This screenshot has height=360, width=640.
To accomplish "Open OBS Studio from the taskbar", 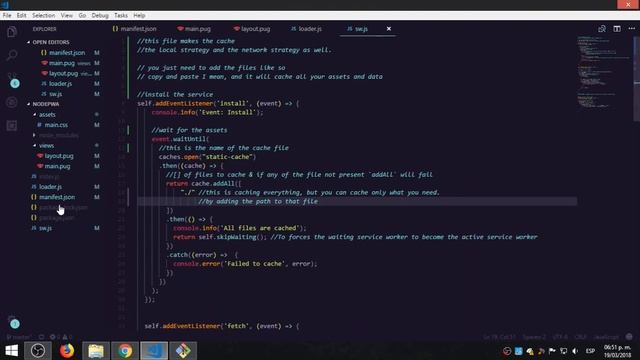I will [38, 351].
